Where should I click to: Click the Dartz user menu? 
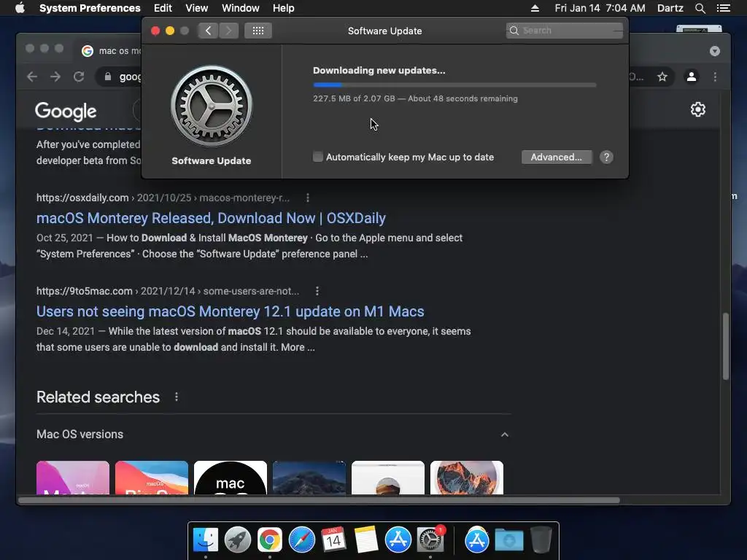(670, 8)
